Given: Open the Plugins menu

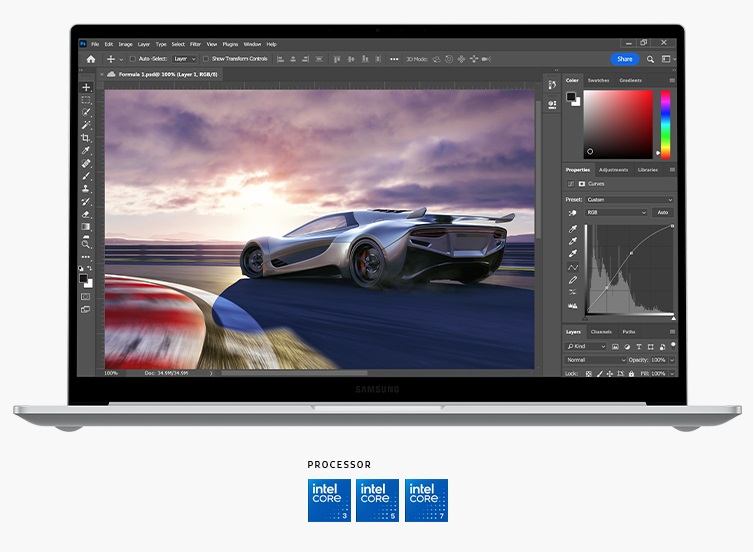Looking at the screenshot, I should click(x=231, y=44).
